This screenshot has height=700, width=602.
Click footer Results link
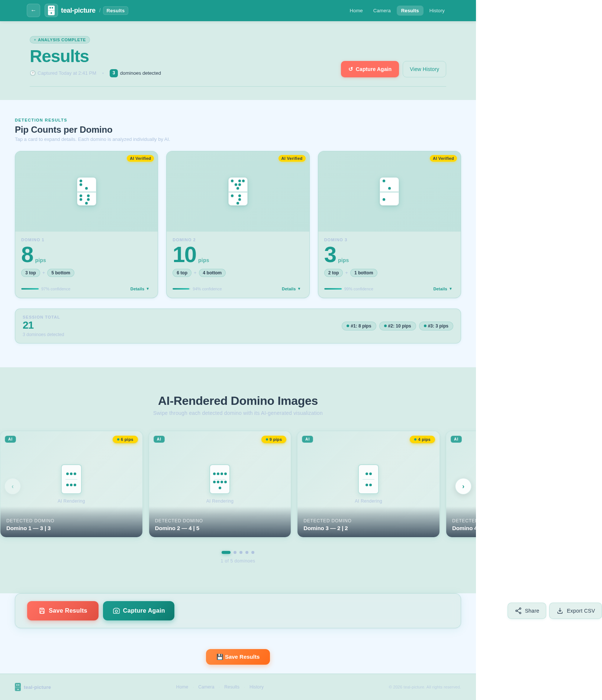point(232,687)
